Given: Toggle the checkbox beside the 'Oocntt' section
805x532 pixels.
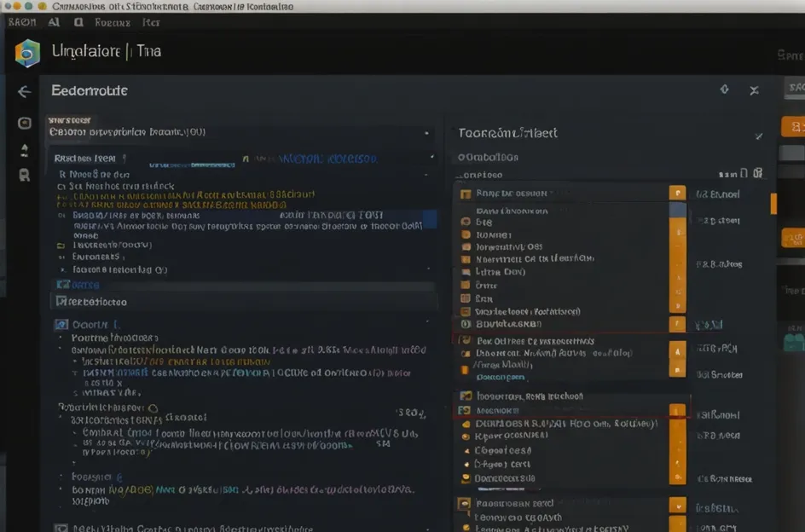Looking at the screenshot, I should 61,325.
